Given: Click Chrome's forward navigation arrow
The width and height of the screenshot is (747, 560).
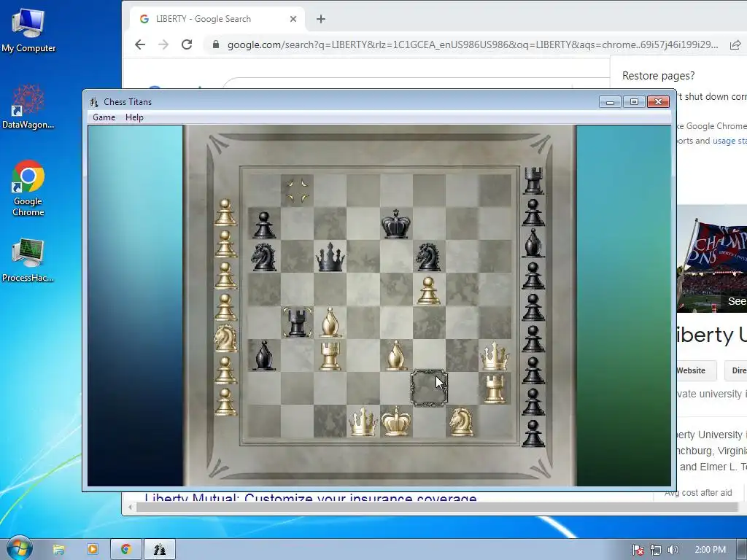Looking at the screenshot, I should [x=163, y=44].
